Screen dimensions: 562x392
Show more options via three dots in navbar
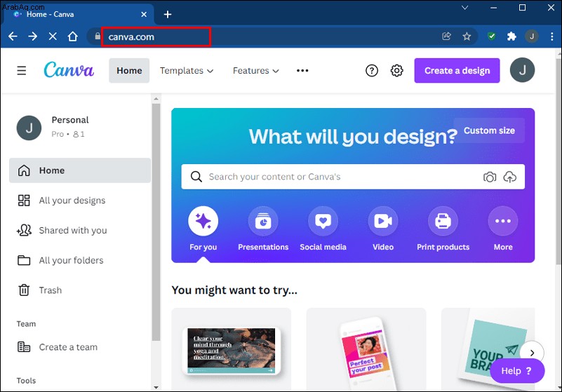coord(302,71)
